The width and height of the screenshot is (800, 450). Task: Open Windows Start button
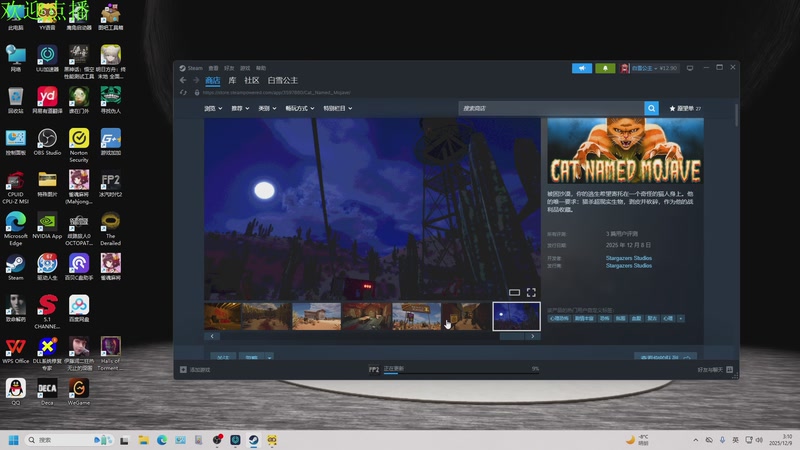[x=14, y=440]
